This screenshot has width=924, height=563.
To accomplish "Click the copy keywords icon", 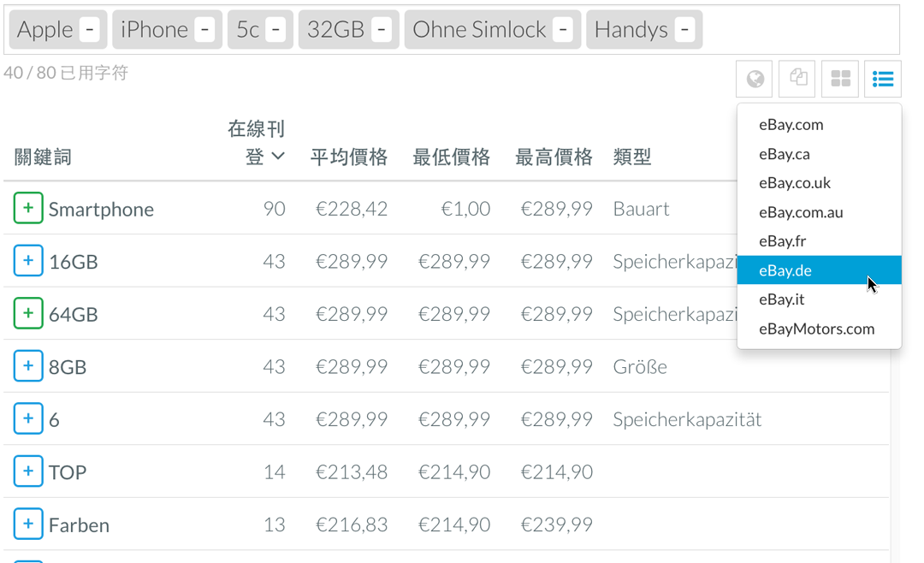I will point(797,79).
